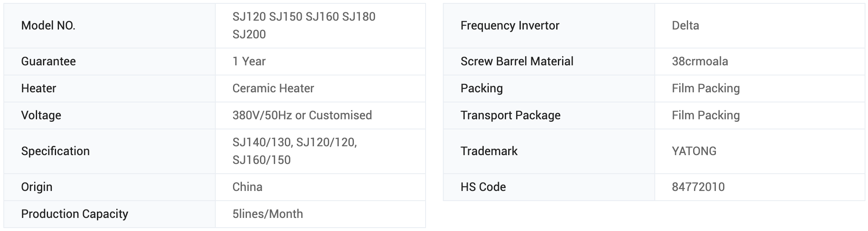Select the 5lines/Month production capacity value
The image size is (868, 231).
coord(268,214)
